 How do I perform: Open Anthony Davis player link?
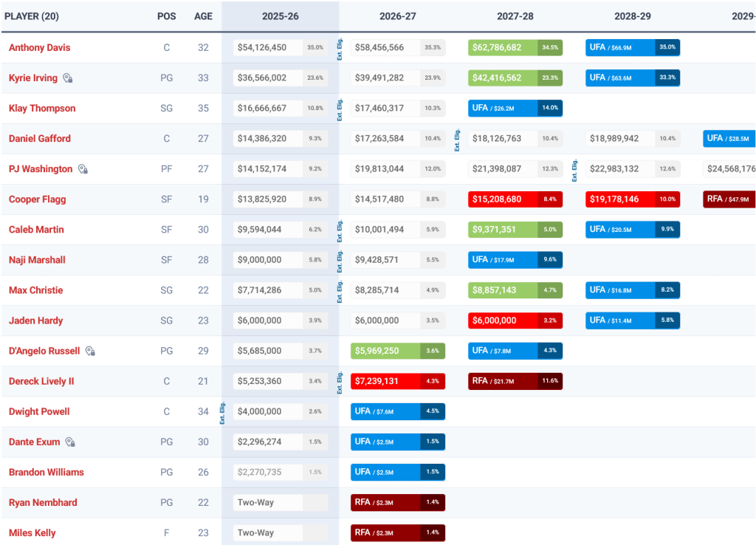click(39, 48)
